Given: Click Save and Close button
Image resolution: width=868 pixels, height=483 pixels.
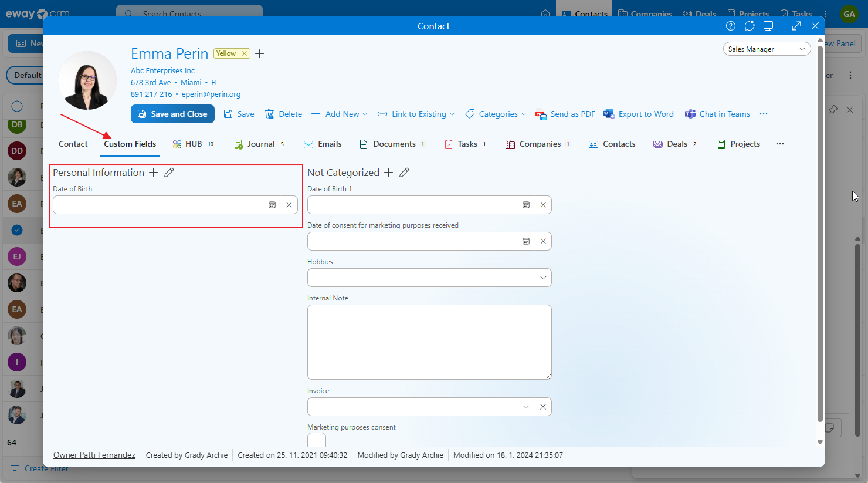Looking at the screenshot, I should point(172,114).
